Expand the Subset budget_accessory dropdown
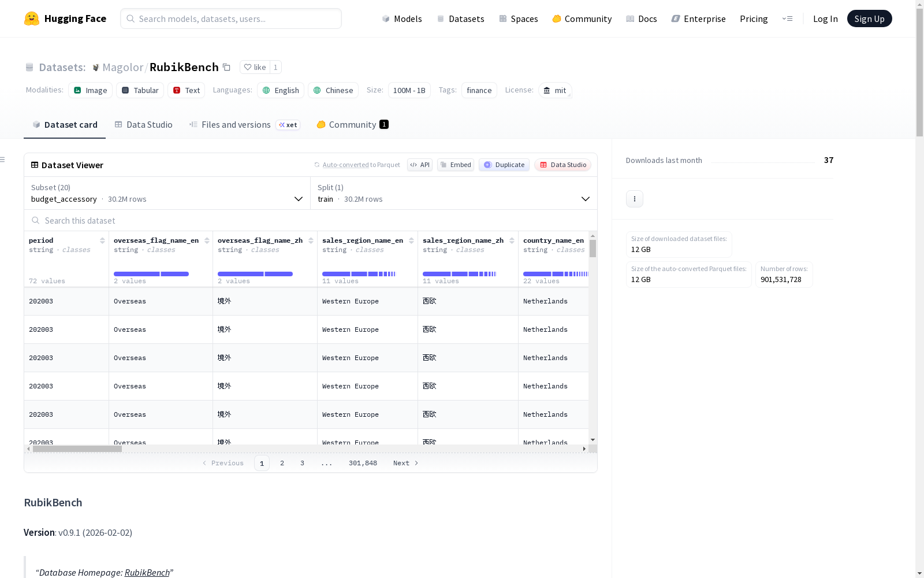924x578 pixels. click(x=167, y=193)
